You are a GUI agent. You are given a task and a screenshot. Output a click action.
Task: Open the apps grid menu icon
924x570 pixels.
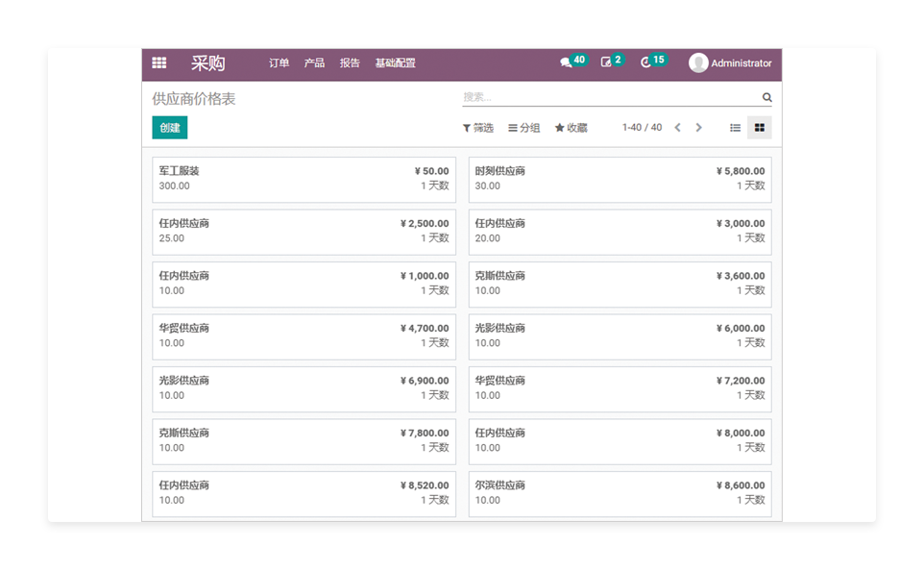(x=159, y=63)
